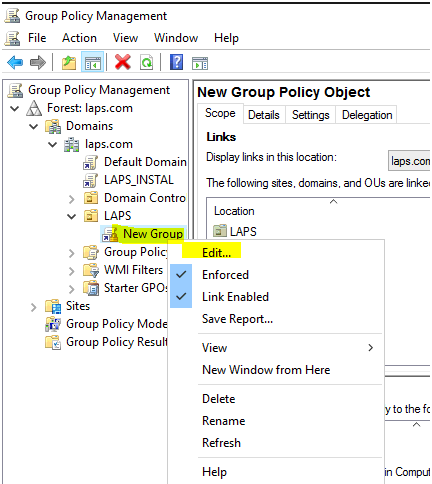Open the Action menu
The image size is (432, 484).
coord(79,38)
